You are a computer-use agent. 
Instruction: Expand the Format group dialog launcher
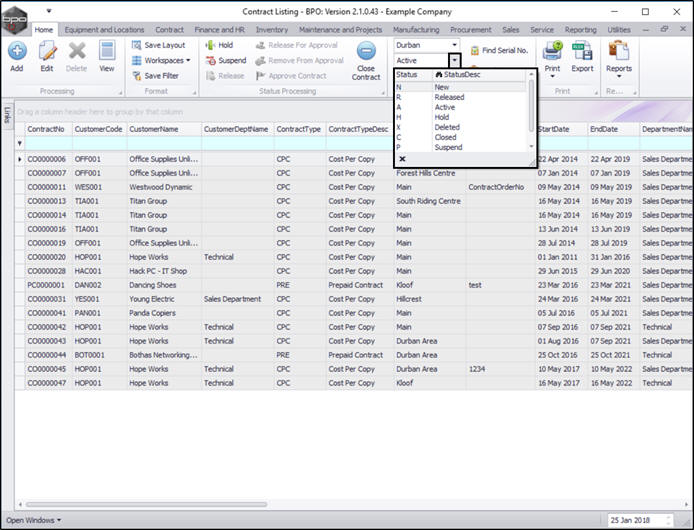click(194, 93)
